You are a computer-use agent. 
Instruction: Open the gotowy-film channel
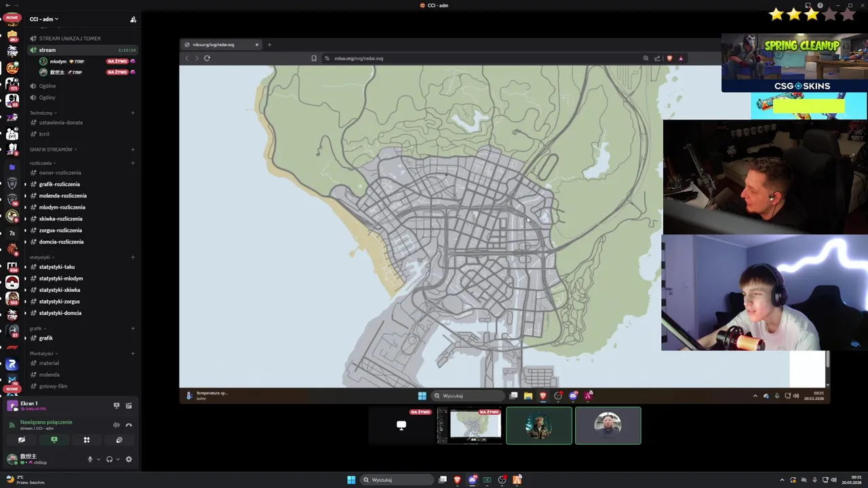click(x=82, y=386)
